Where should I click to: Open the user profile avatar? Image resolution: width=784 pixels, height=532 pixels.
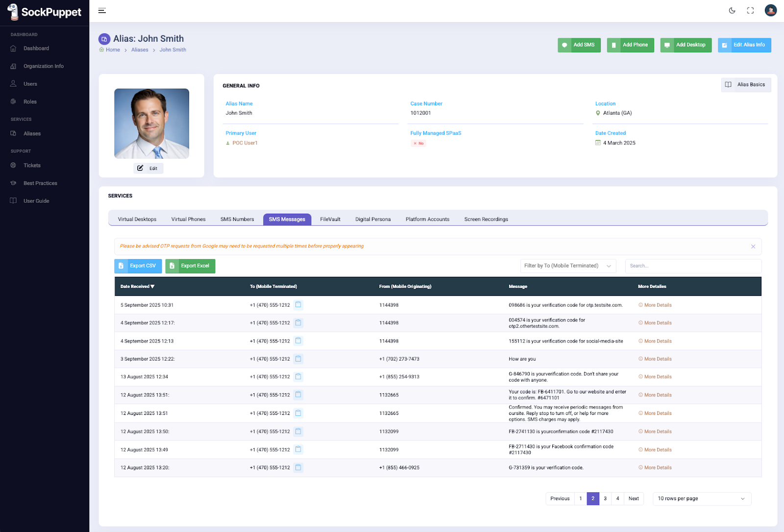(x=770, y=10)
